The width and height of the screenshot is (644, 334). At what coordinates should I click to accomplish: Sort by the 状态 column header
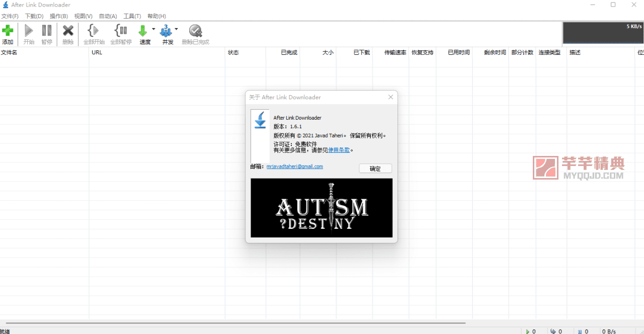(246, 52)
